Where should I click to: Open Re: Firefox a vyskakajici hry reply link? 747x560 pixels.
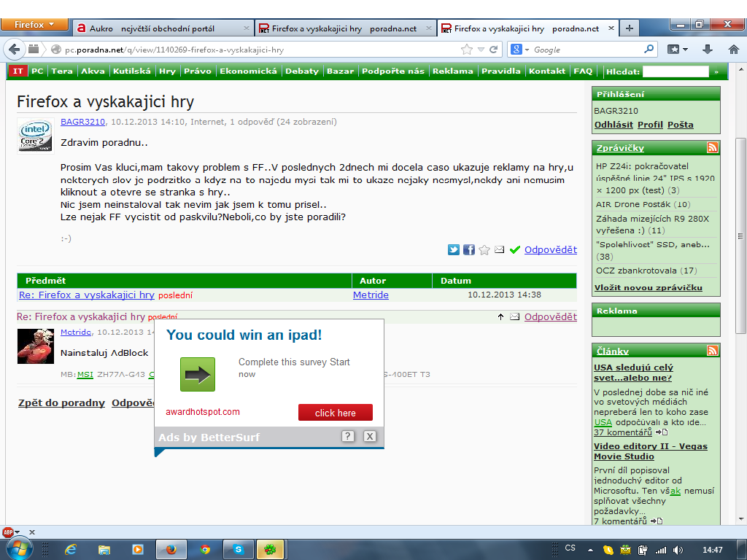click(87, 295)
